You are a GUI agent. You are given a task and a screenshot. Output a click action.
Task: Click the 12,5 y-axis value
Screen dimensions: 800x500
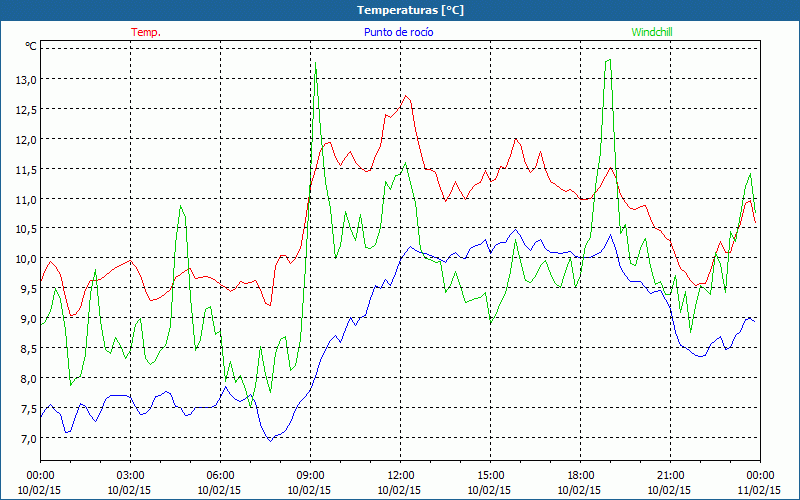coord(26,109)
